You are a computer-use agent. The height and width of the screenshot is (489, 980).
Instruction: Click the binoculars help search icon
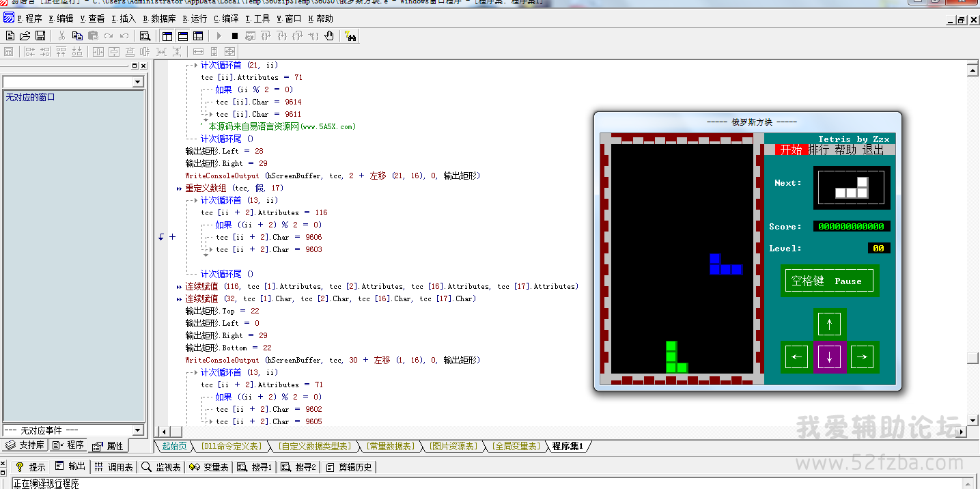coord(350,36)
